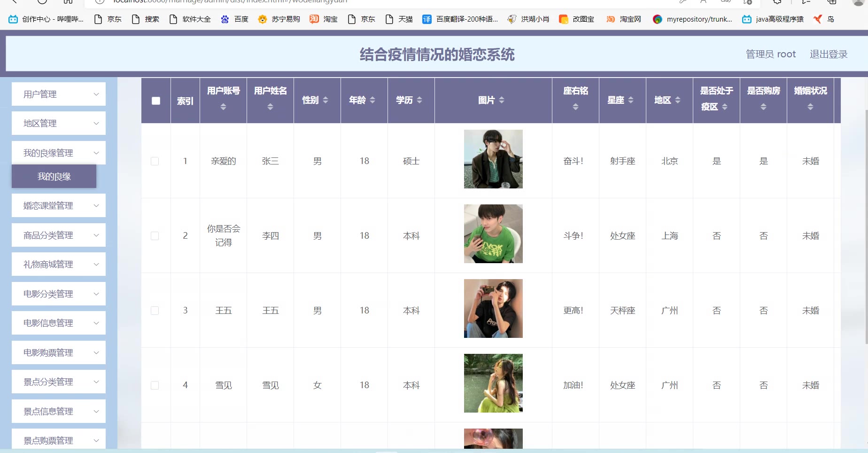Viewport: 868px width, 453px height.
Task: Open 雪见's profile photo thumbnail
Action: 493,383
